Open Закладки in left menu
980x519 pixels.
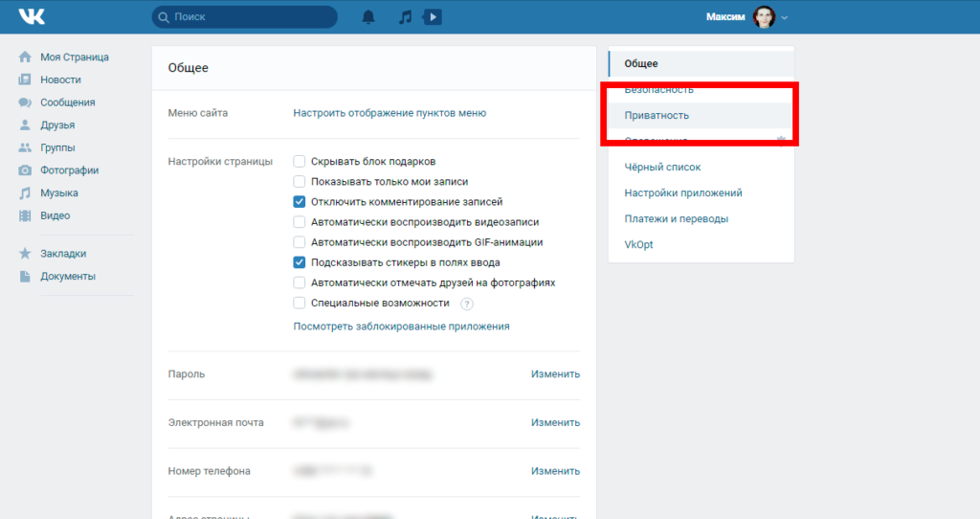click(63, 253)
